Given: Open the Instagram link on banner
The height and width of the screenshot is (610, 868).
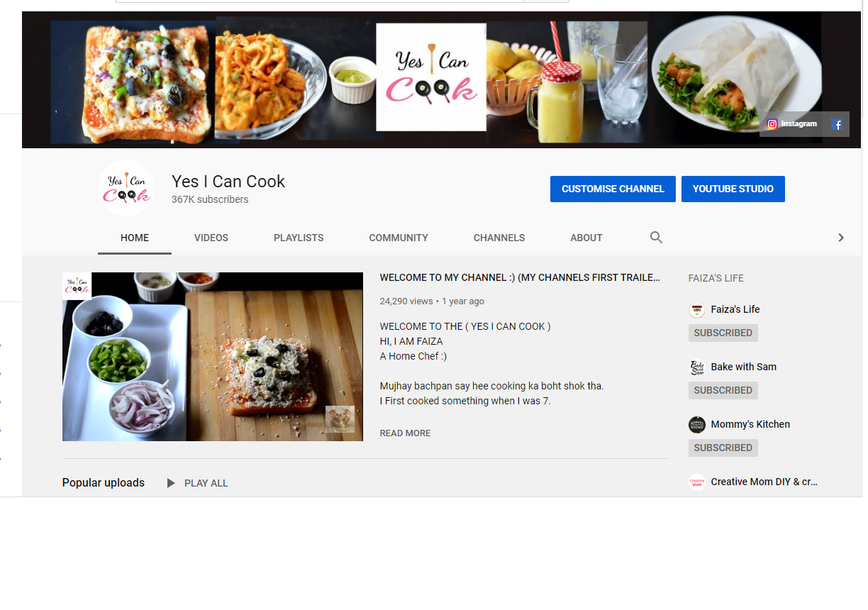Looking at the screenshot, I should click(791, 124).
